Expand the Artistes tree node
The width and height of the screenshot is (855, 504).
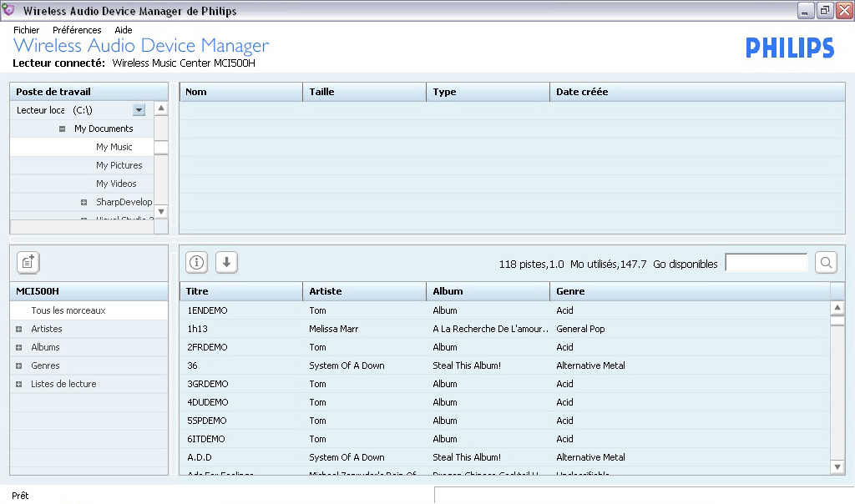pyautogui.click(x=18, y=330)
